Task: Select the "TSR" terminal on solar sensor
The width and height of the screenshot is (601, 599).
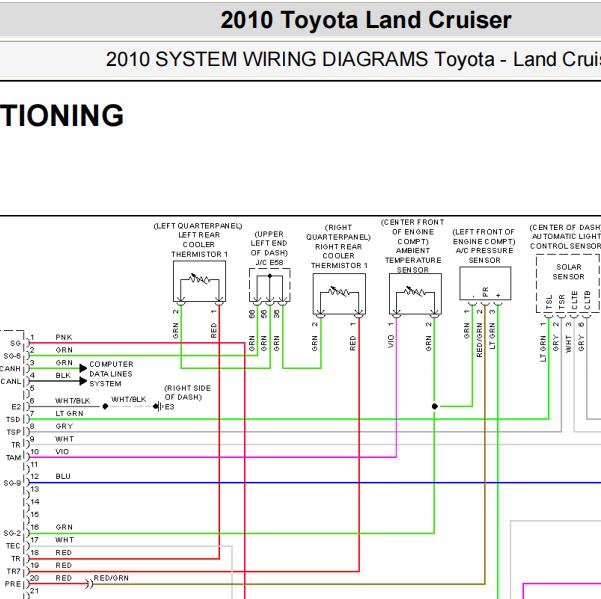Action: [x=561, y=302]
